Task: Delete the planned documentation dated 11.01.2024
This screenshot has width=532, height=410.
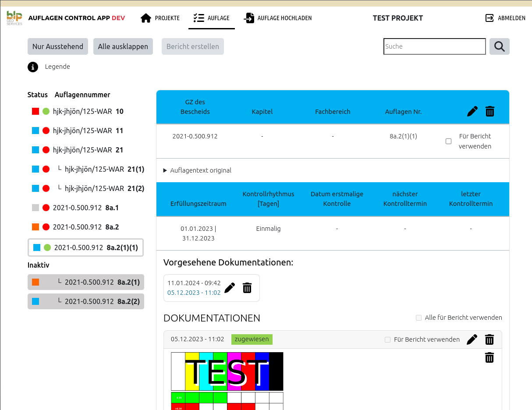Action: [x=247, y=288]
